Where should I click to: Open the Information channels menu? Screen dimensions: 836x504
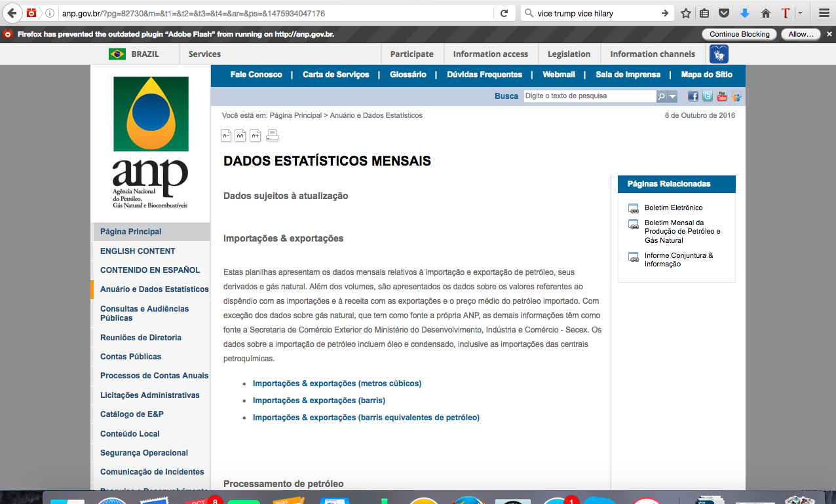tap(653, 54)
